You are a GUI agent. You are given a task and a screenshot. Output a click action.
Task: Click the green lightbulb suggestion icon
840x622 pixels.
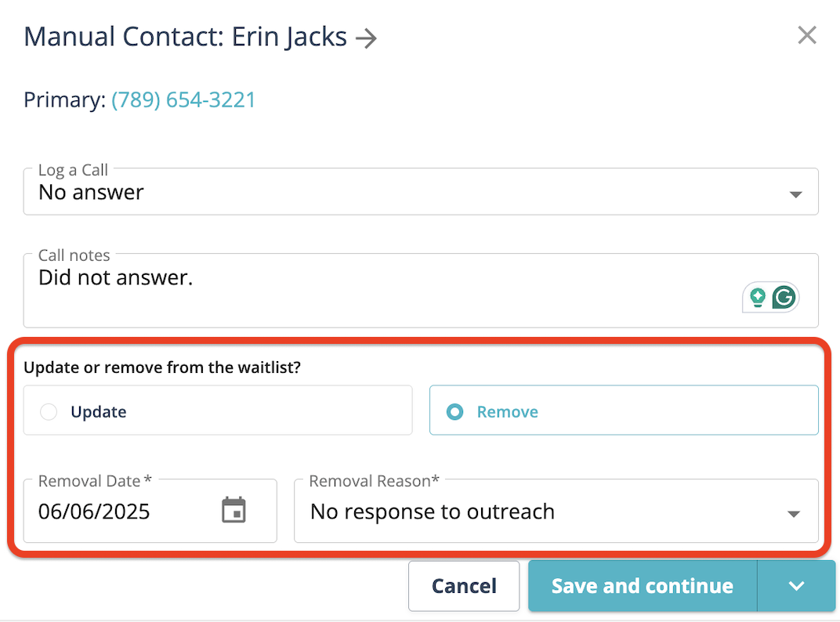pyautogui.click(x=757, y=297)
